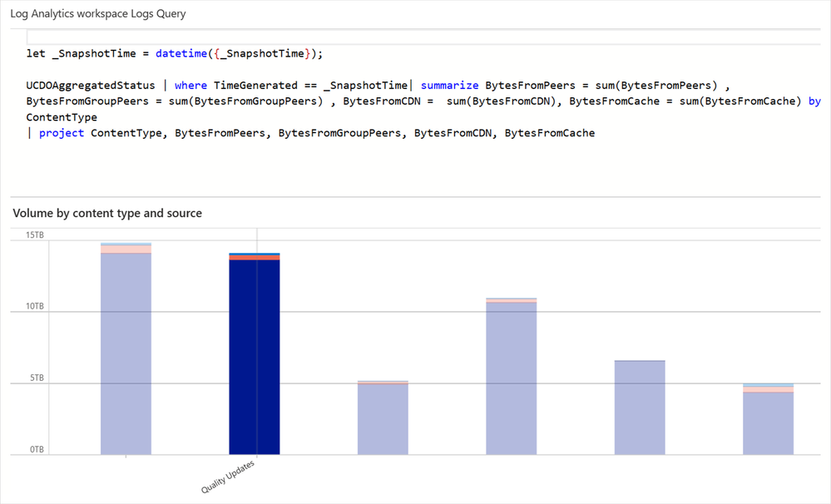
Task: Click the 0TB axis label
Action: (x=37, y=449)
